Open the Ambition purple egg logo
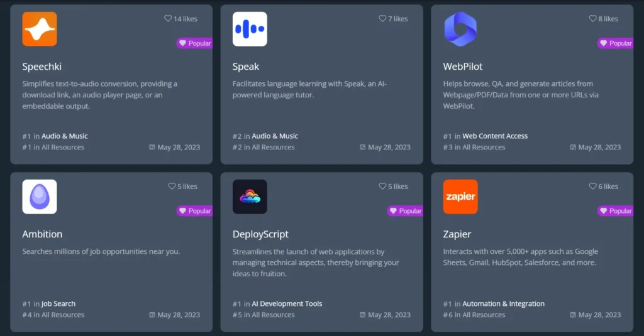Screen dimensions: 644x336 [40, 197]
